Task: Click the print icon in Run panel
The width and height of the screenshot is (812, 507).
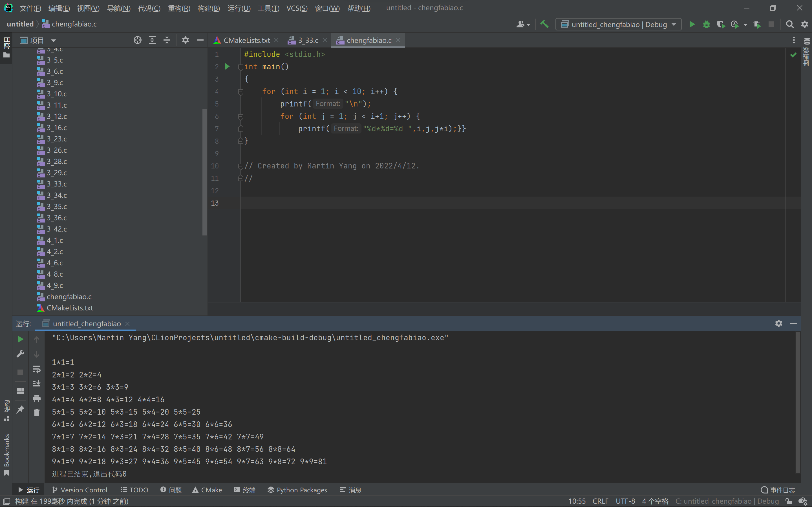Action: [37, 398]
